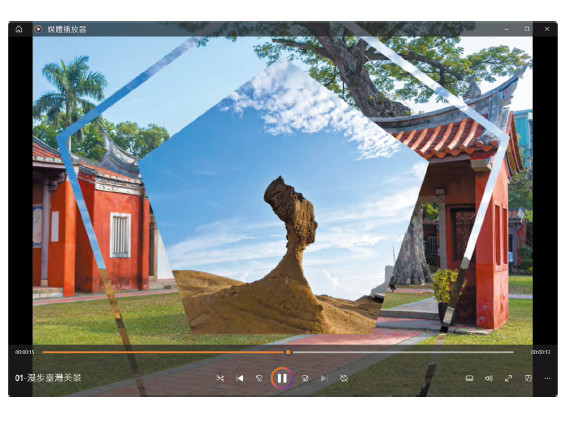Open the subtitles and captions options
Viewport: 567px width, 423px height.
(469, 378)
